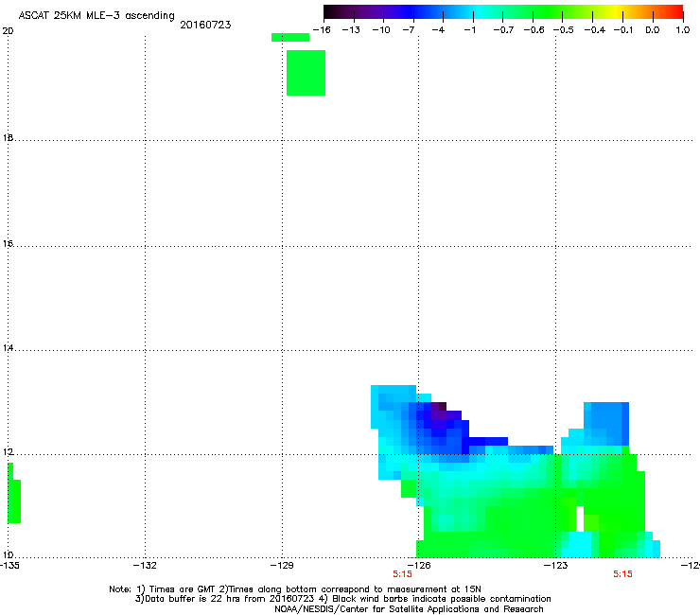This screenshot has width=700, height=615.
Task: Click the green data patch at the left edge near 11N
Action: (14, 493)
